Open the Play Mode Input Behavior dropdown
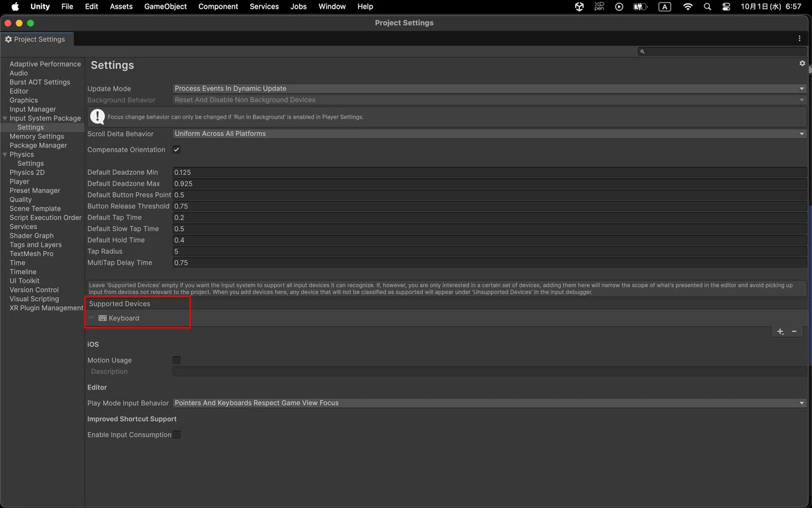The image size is (812, 508). click(490, 403)
